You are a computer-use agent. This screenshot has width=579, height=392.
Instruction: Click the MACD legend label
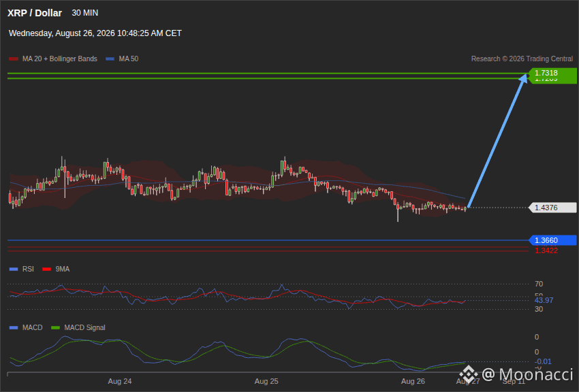point(32,328)
